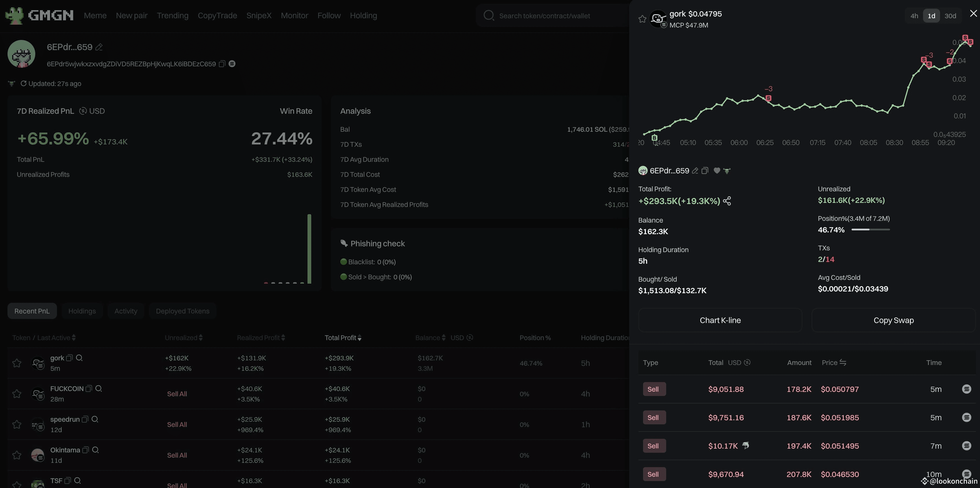Click the details menu icon on the first Sell row
Screen dimensions: 980x488
coord(967,389)
